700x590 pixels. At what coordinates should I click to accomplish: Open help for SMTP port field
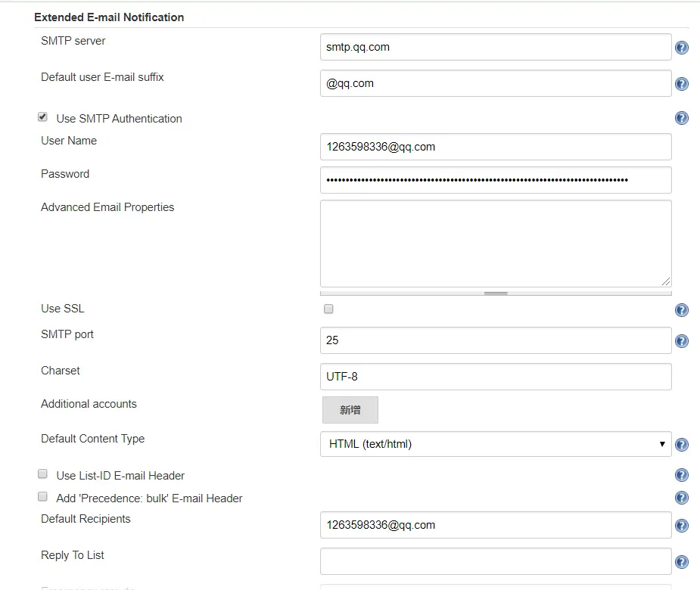coord(681,342)
